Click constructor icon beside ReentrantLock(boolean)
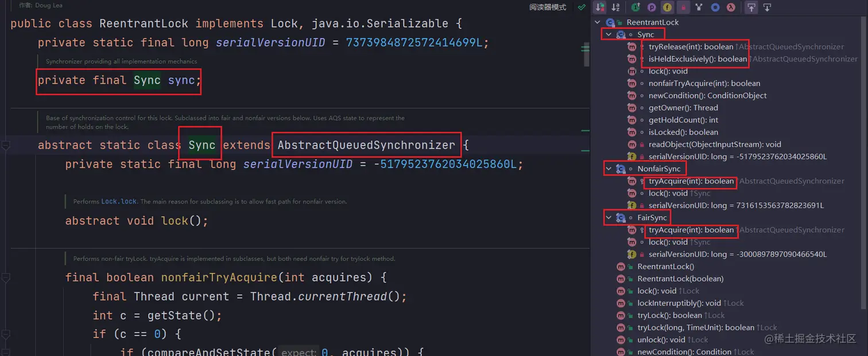The image size is (868, 356). [x=621, y=279]
